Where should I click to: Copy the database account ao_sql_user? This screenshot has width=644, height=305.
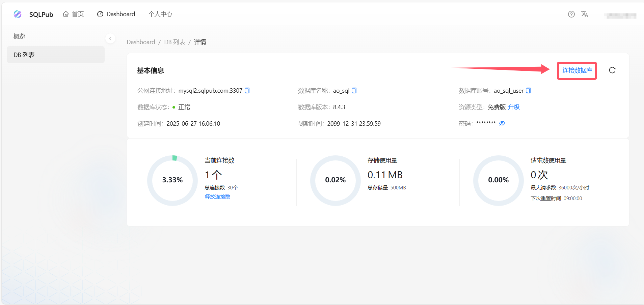(x=528, y=90)
